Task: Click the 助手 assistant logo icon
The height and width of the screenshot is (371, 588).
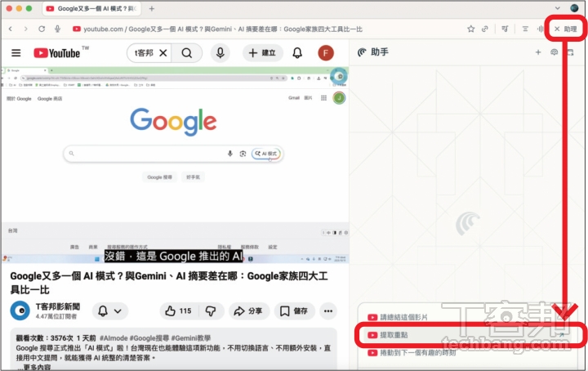Action: 362,52
